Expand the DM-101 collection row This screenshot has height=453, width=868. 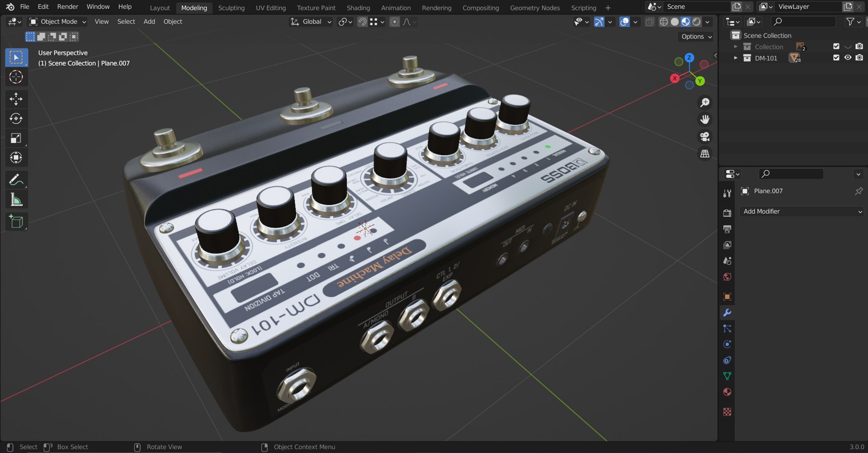click(x=736, y=58)
